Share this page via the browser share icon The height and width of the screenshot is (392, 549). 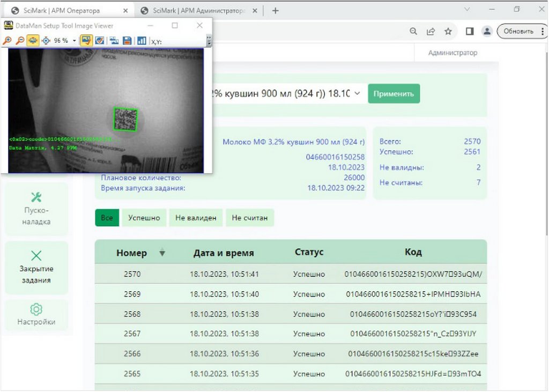coord(431,32)
